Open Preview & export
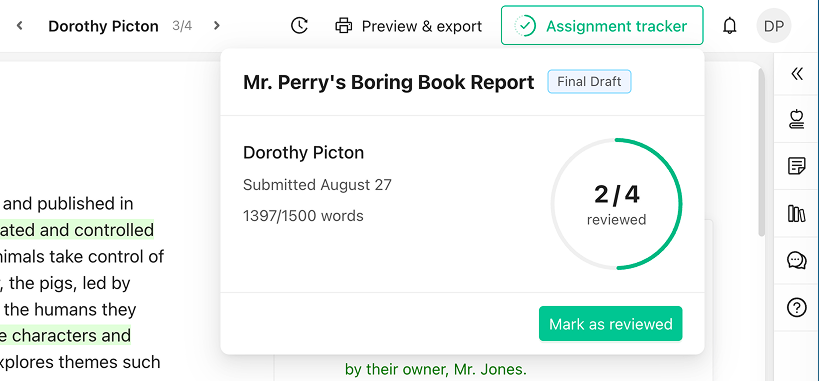819x381 pixels. pyautogui.click(x=408, y=26)
